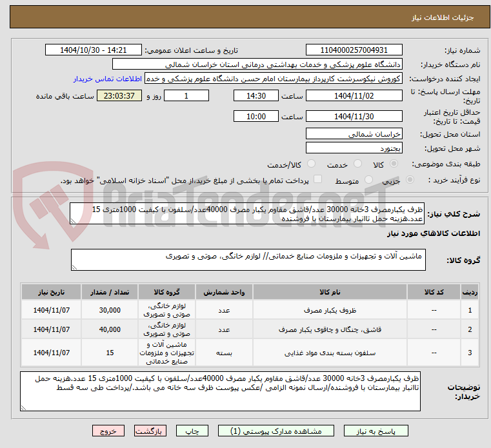Click the 'ردیف' column header
491x448 pixels.
point(470,292)
